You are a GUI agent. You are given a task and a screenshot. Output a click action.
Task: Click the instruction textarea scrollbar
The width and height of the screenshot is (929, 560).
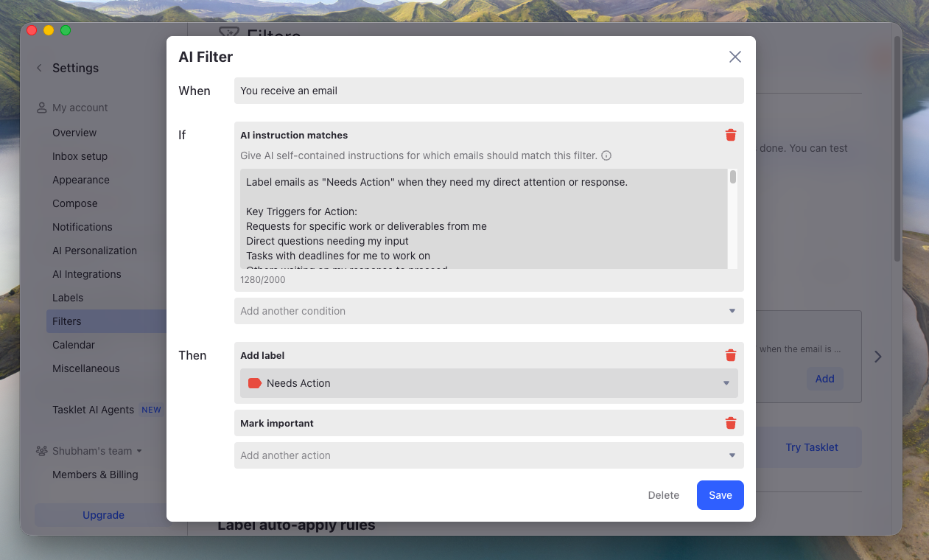733,177
